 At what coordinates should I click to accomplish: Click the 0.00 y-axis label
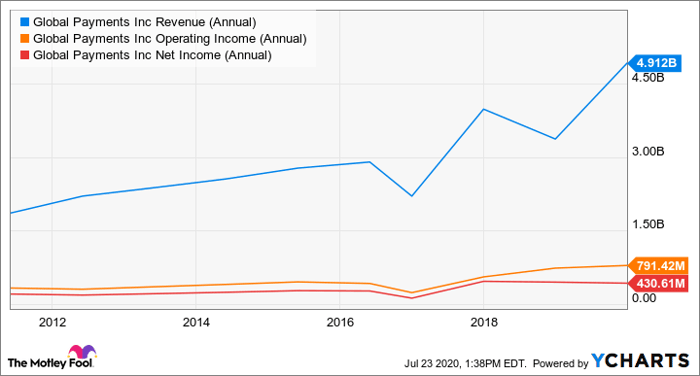click(644, 298)
